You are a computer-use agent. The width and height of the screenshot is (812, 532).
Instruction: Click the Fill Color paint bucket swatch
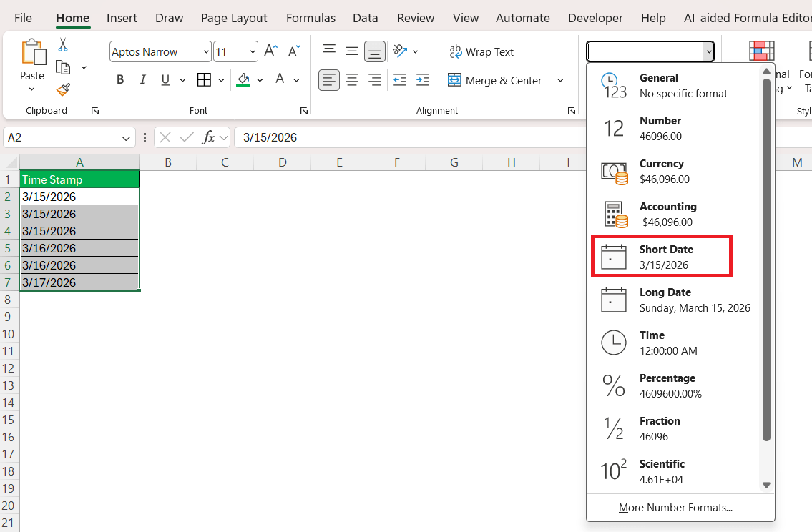pyautogui.click(x=243, y=79)
